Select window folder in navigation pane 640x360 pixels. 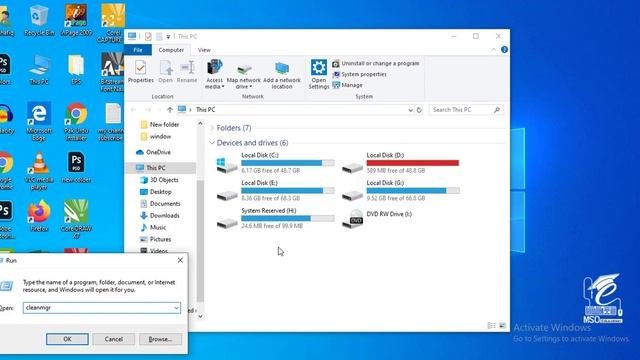(x=156, y=136)
